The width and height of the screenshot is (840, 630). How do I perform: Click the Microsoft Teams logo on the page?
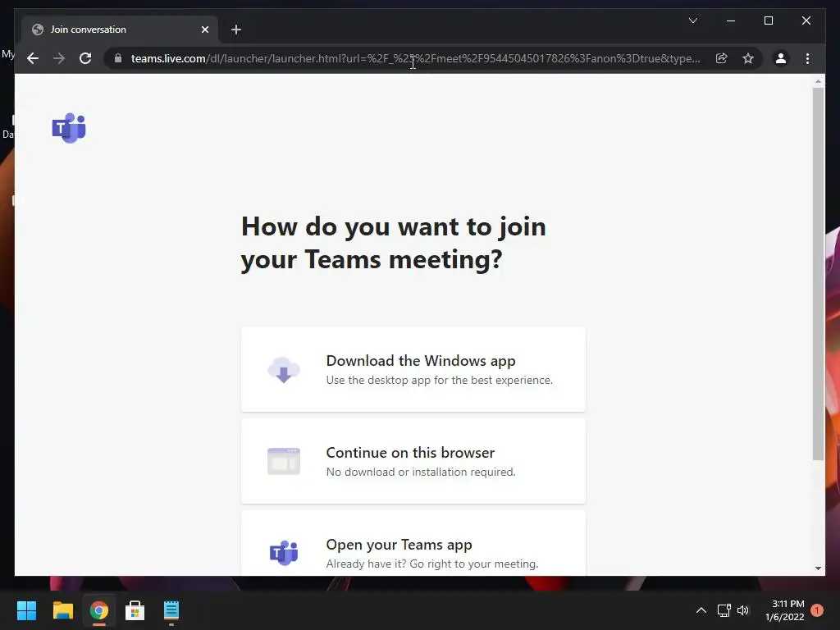coord(69,128)
